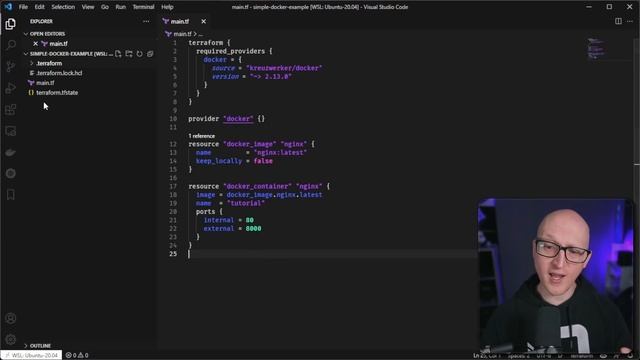Image resolution: width=640 pixels, height=360 pixels.
Task: Click the errors count in status bar
Action: [x=71, y=355]
